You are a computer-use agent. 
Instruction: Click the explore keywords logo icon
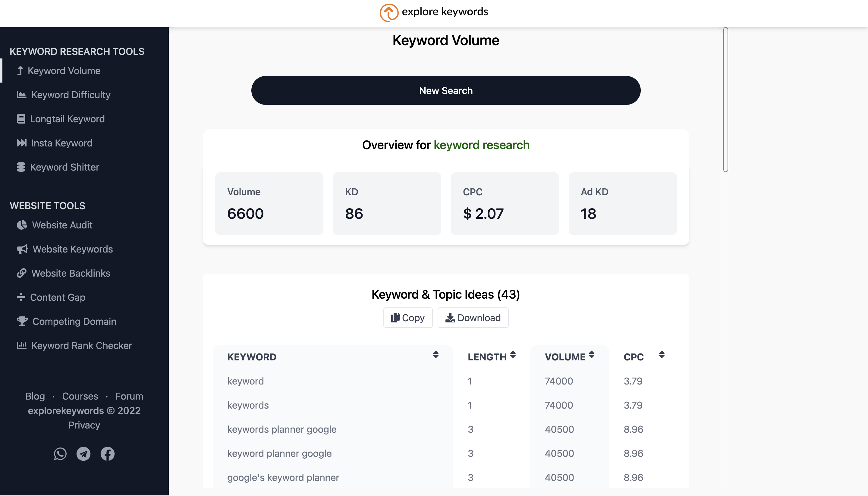click(x=389, y=13)
